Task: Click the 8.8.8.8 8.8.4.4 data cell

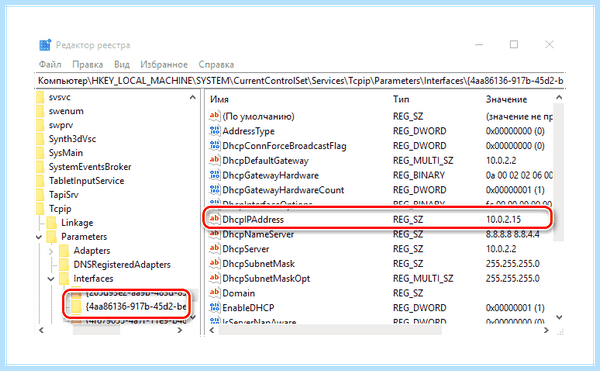Action: coord(513,234)
